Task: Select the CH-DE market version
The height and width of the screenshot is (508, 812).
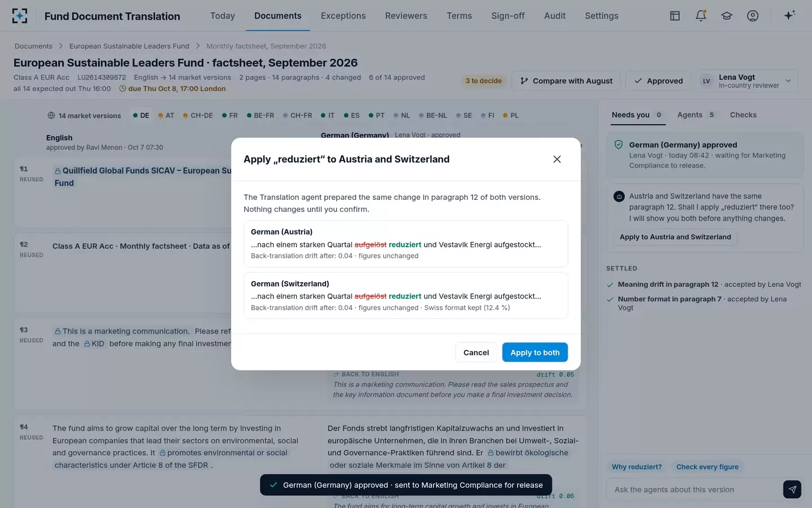Action: click(x=198, y=116)
